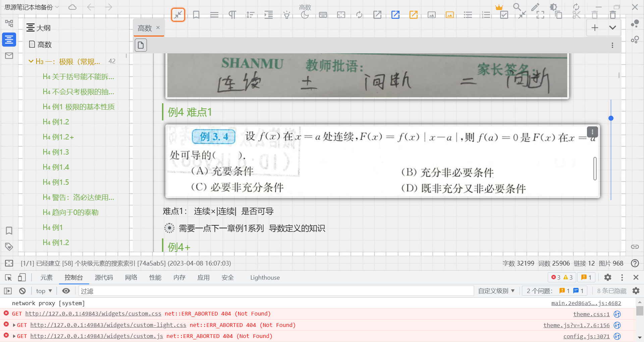Open the Lighthouse panel tab
Screen dimensions: 644x342
(x=265, y=277)
